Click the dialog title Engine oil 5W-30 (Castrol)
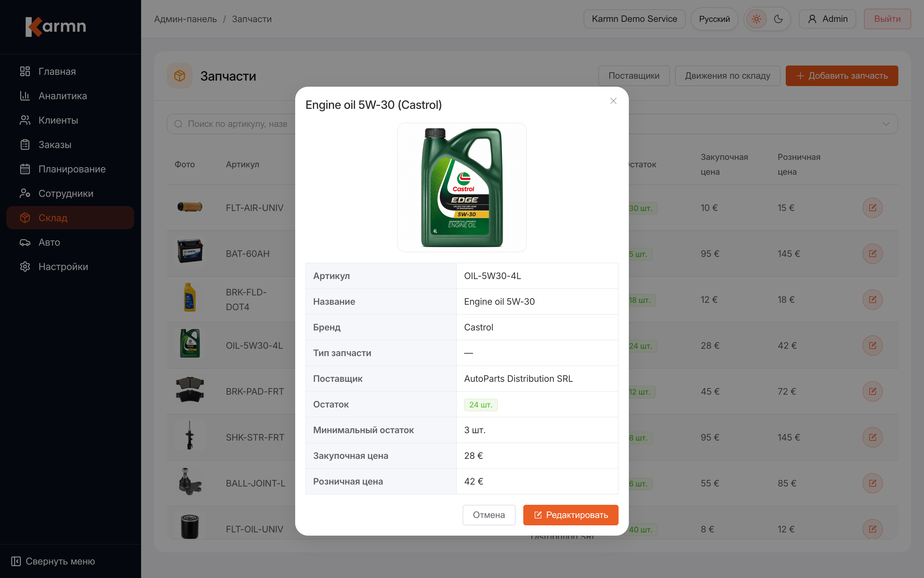This screenshot has width=924, height=578. tap(373, 105)
